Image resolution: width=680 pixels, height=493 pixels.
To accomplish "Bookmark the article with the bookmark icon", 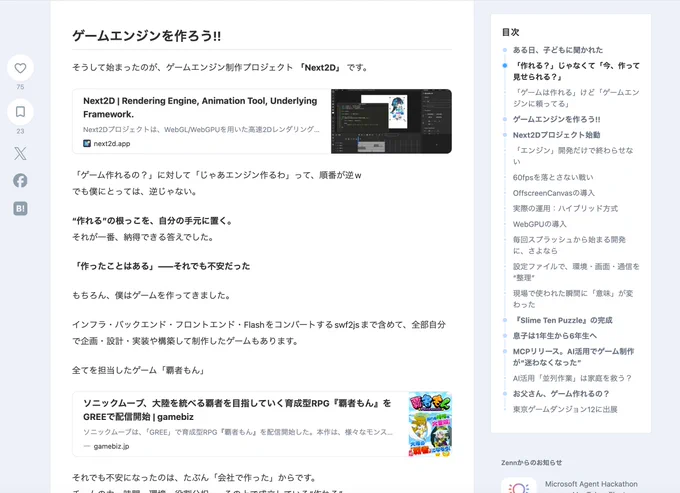I will click(20, 112).
